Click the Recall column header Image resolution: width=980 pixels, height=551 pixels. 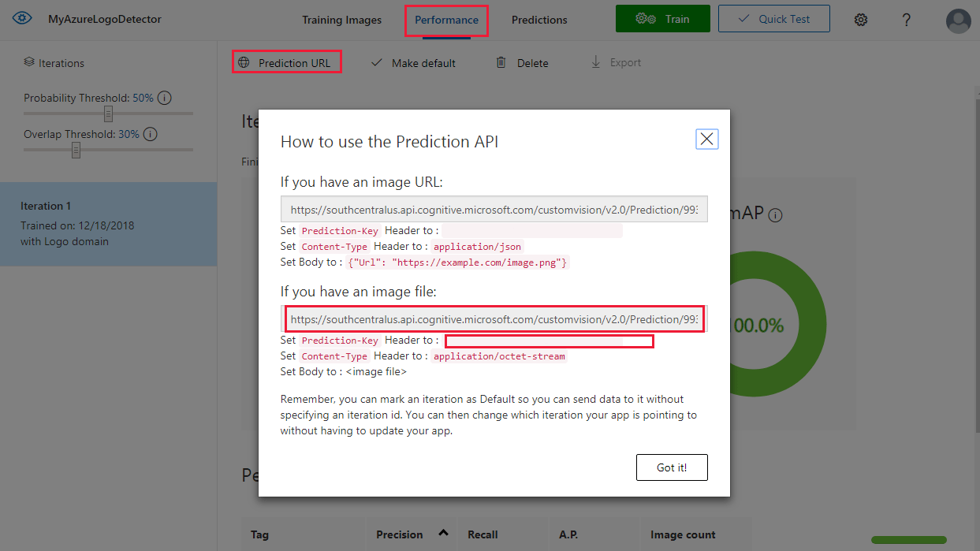(483, 534)
